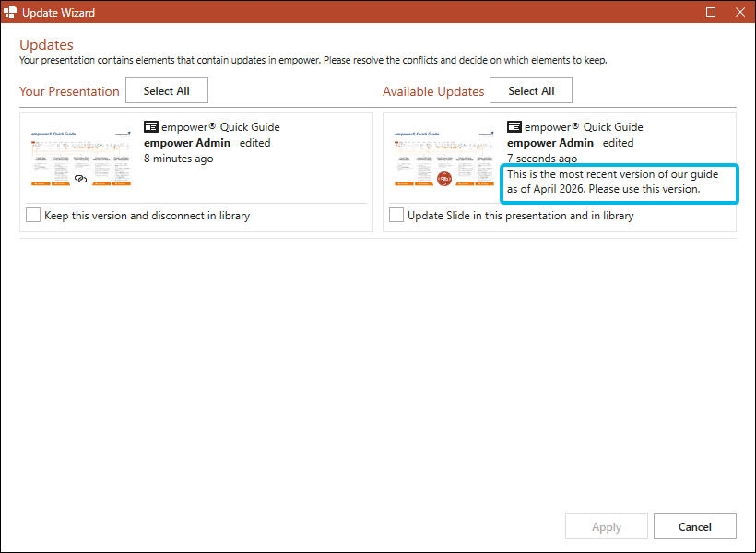Click slide icon beside Your Presentation Quick Guide title

(x=151, y=127)
